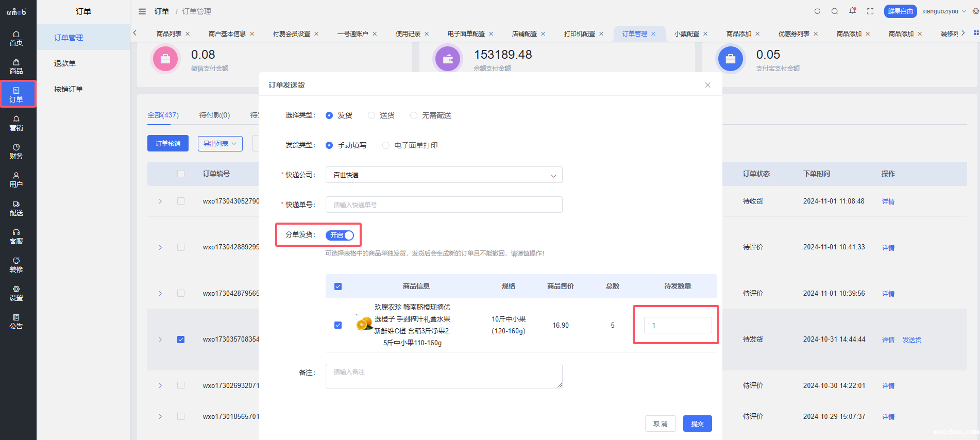This screenshot has width=980, height=440.
Task: Choose 电子面单打印 delivery type
Action: (386, 145)
